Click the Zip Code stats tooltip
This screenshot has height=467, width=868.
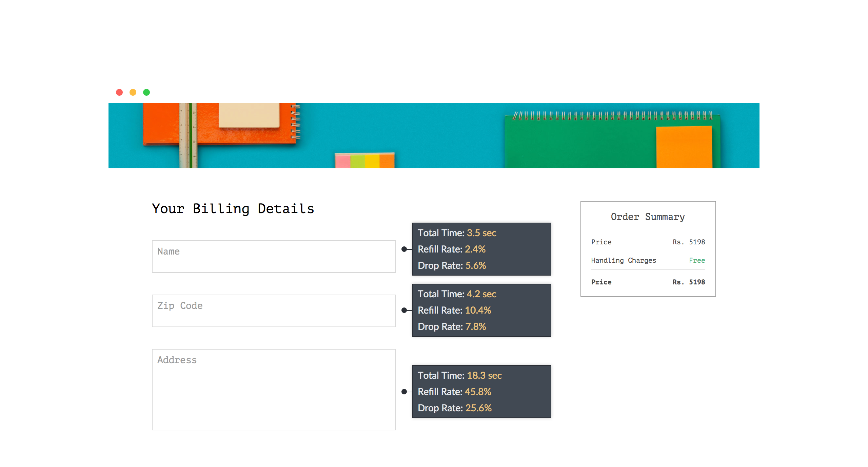(481, 310)
